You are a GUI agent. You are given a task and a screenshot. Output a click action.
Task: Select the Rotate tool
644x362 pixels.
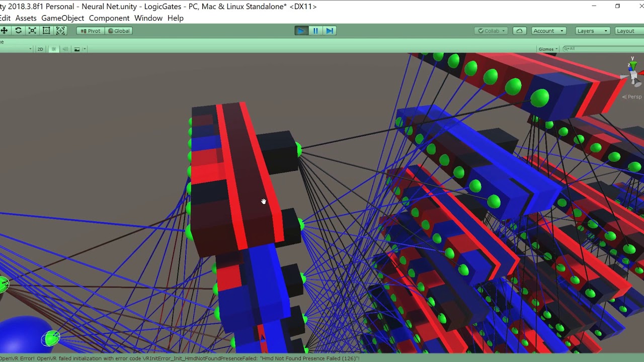point(18,31)
